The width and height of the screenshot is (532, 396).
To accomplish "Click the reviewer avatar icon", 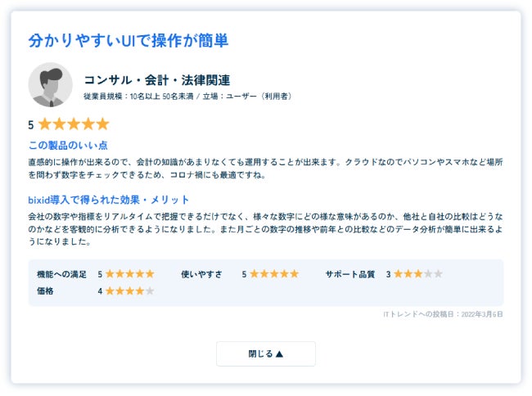I will [x=50, y=85].
